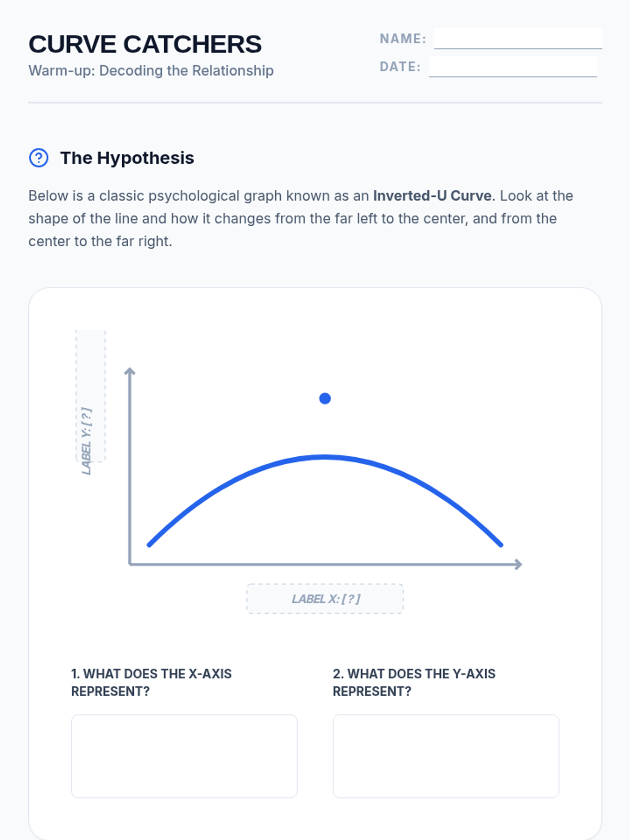The image size is (630, 840).
Task: Click the Warm-up: Decoding the Relationship subtitle
Action: [151, 71]
